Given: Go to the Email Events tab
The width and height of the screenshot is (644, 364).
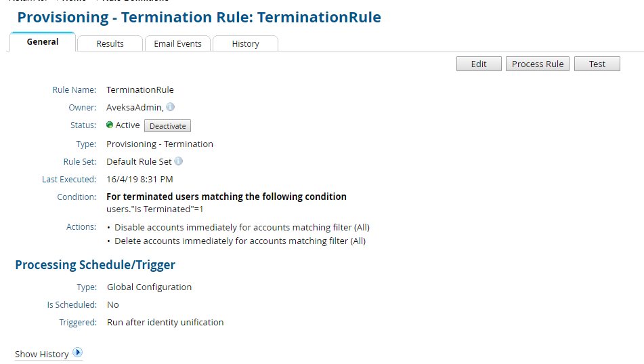Looking at the screenshot, I should [177, 43].
